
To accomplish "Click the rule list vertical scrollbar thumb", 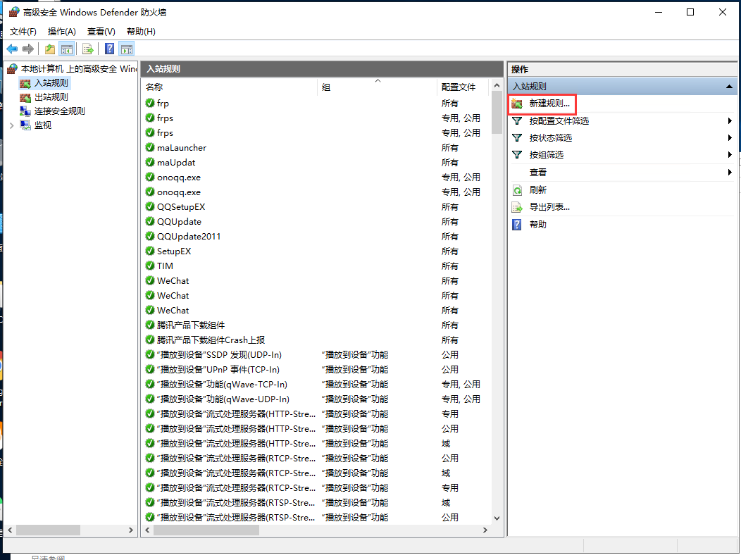I will click(x=497, y=113).
